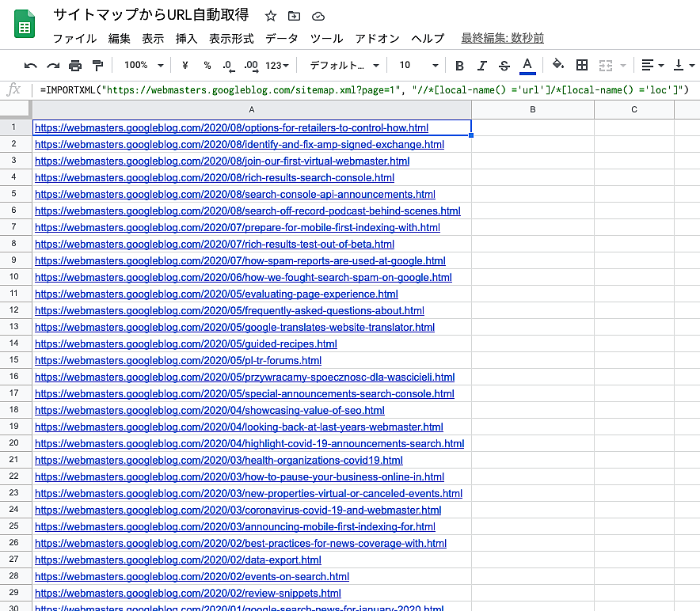Click the redo arrow icon
The image size is (700, 611).
click(x=53, y=65)
